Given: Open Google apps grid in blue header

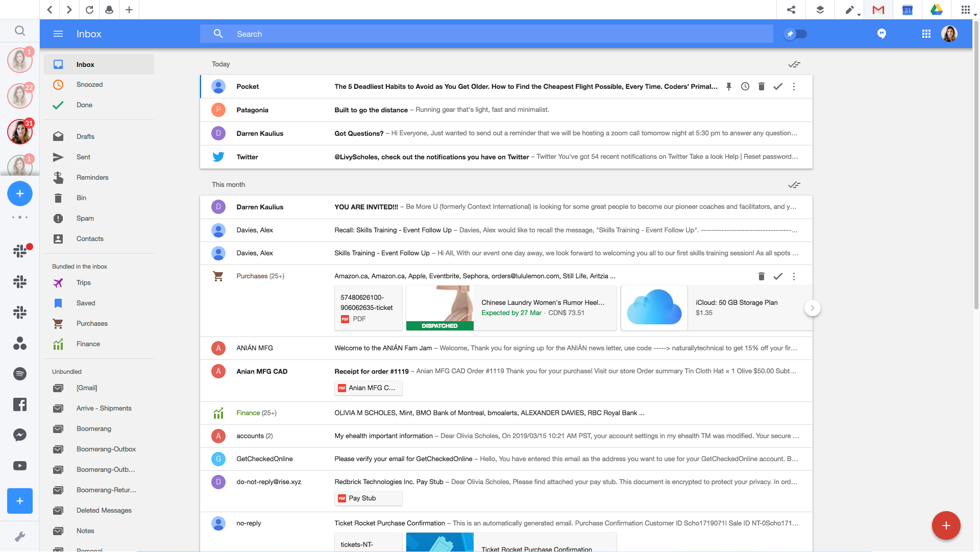Looking at the screenshot, I should coord(926,34).
